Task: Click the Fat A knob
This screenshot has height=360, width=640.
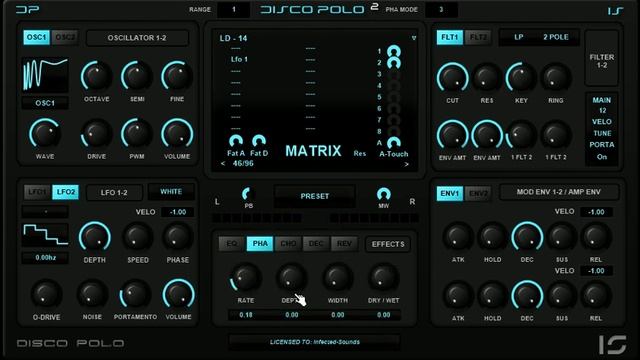Action: tap(236, 141)
